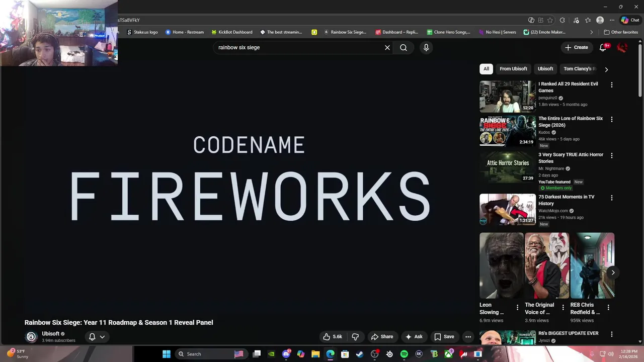Dislike the video with thumbs down
644x362 pixels.
(355, 337)
